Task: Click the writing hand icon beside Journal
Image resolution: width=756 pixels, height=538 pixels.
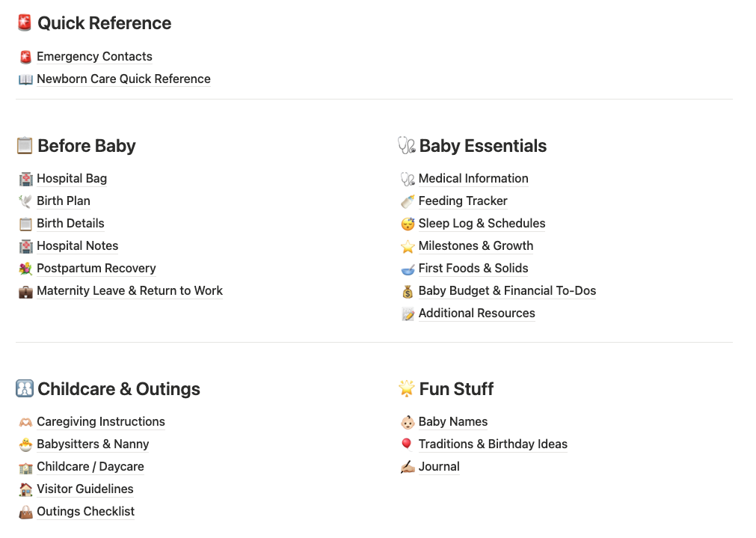Action: 408,467
